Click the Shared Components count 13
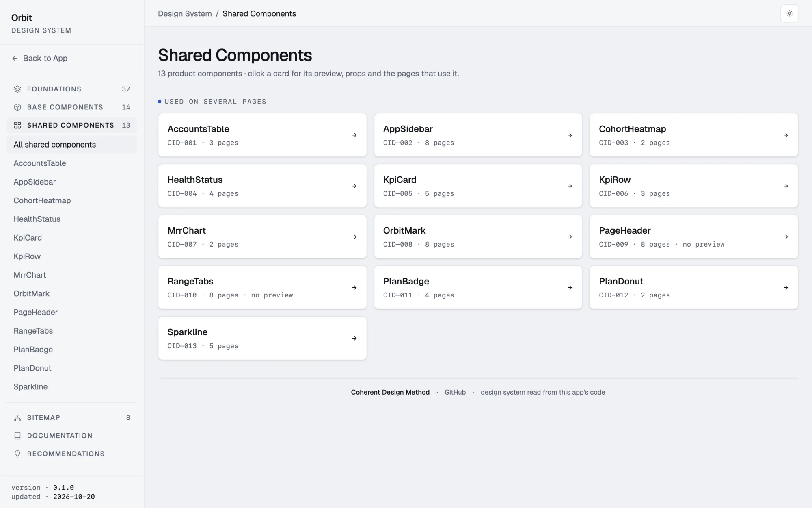This screenshot has width=812, height=508. pyautogui.click(x=126, y=125)
